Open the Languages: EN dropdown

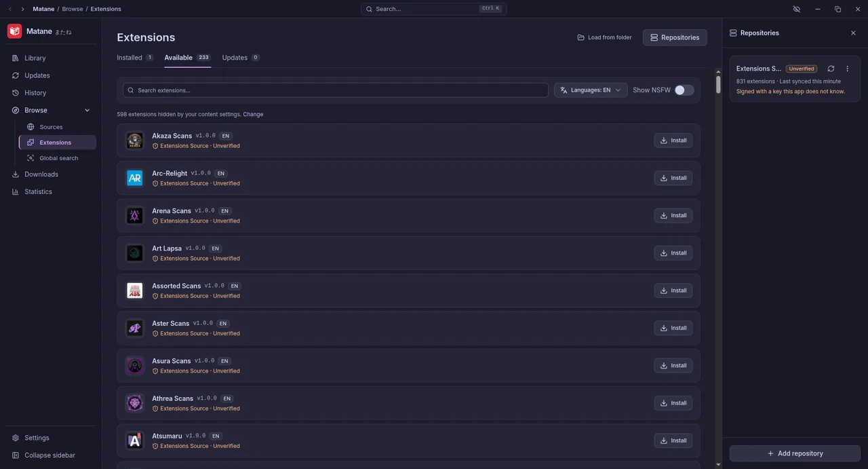(x=591, y=90)
